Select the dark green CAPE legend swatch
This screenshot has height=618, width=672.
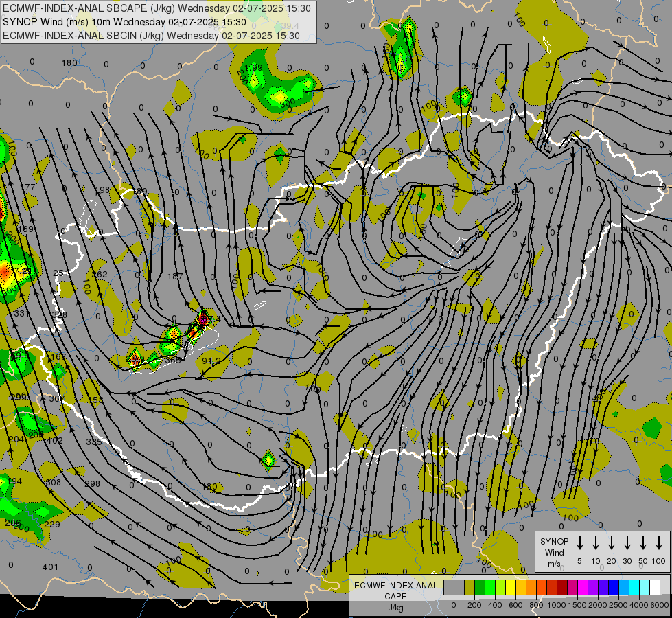click(x=480, y=587)
